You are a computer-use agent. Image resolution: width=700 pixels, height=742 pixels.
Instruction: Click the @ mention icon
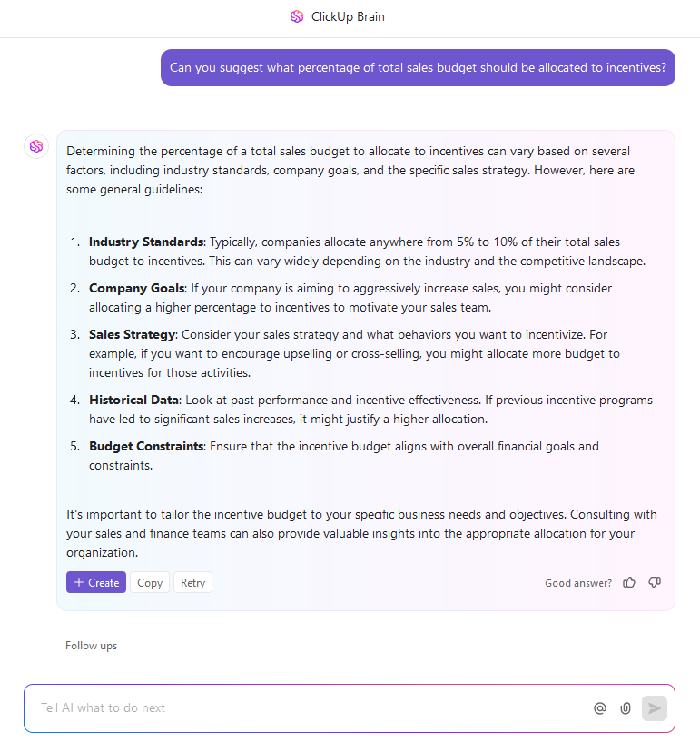[599, 708]
